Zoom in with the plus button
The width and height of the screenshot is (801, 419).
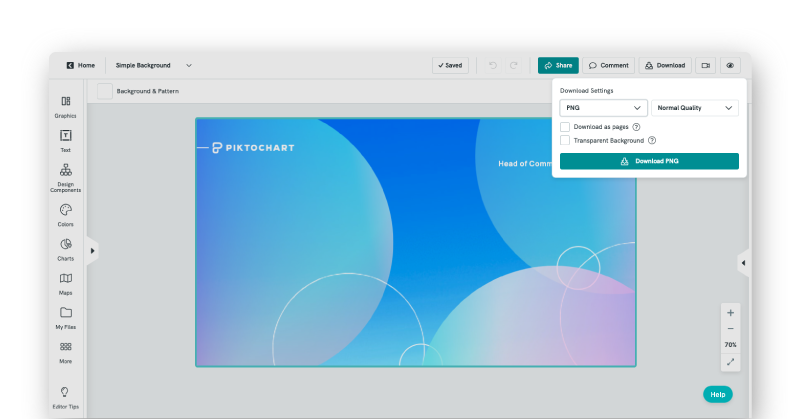(x=731, y=313)
